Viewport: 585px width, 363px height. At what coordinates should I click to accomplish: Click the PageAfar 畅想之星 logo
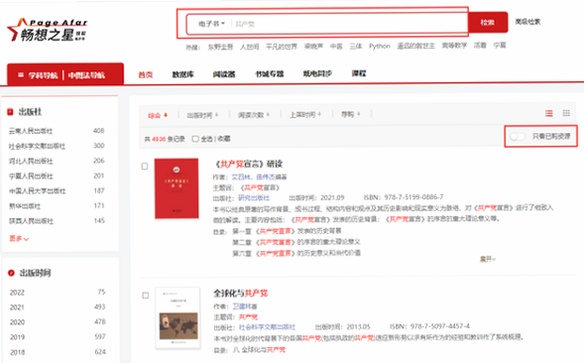click(x=47, y=30)
